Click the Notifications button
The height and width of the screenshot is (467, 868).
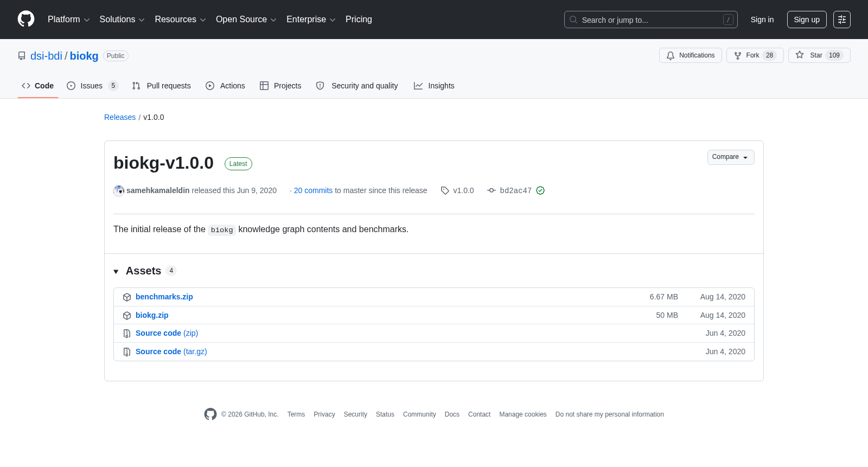tap(691, 55)
